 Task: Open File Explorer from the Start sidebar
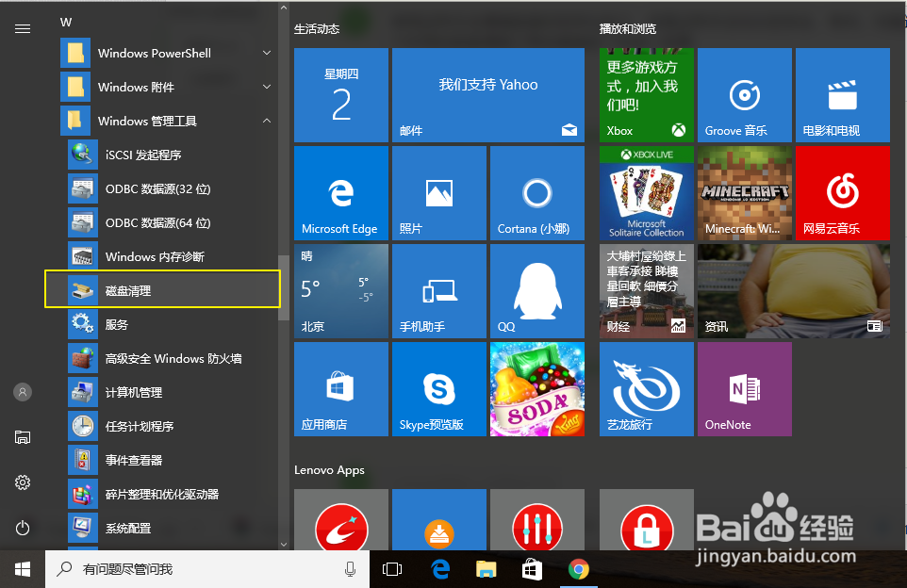click(x=23, y=437)
